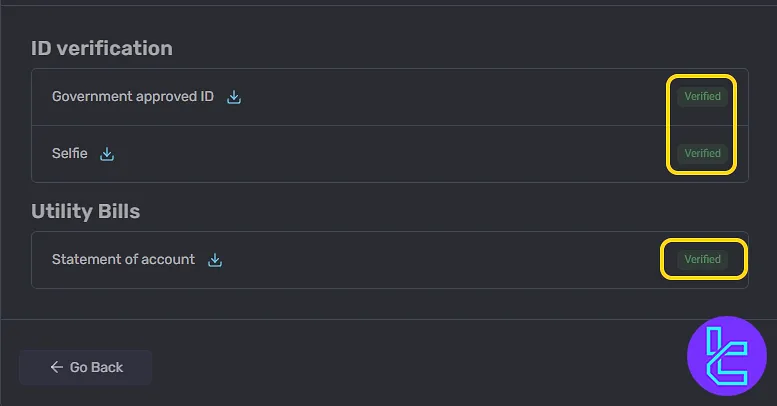Click the Utility Bills heading
This screenshot has width=777, height=406.
85,211
